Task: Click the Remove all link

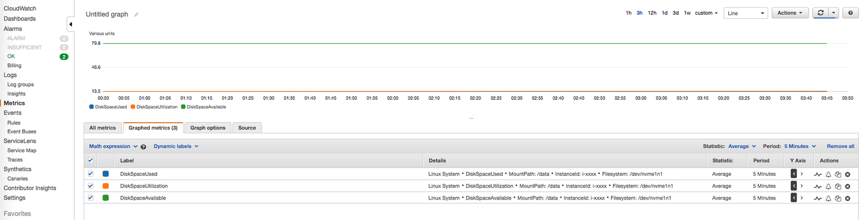Action: pos(840,146)
